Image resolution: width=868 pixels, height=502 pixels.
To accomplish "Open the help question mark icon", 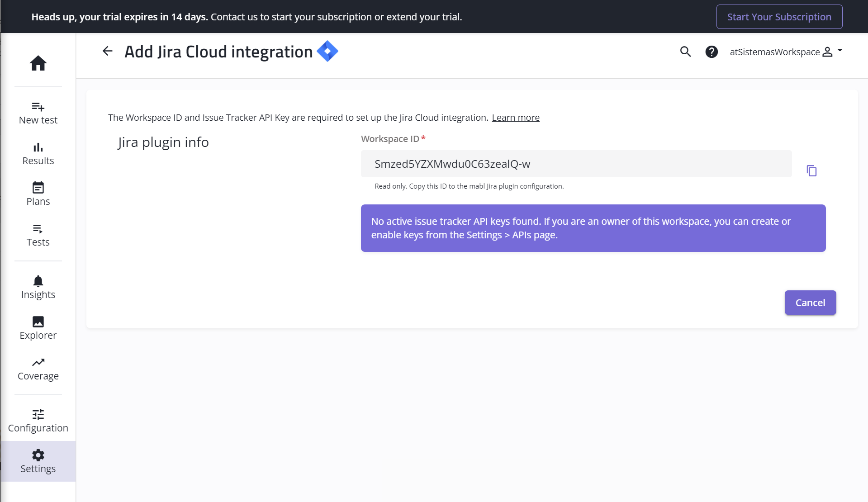I will (x=711, y=52).
